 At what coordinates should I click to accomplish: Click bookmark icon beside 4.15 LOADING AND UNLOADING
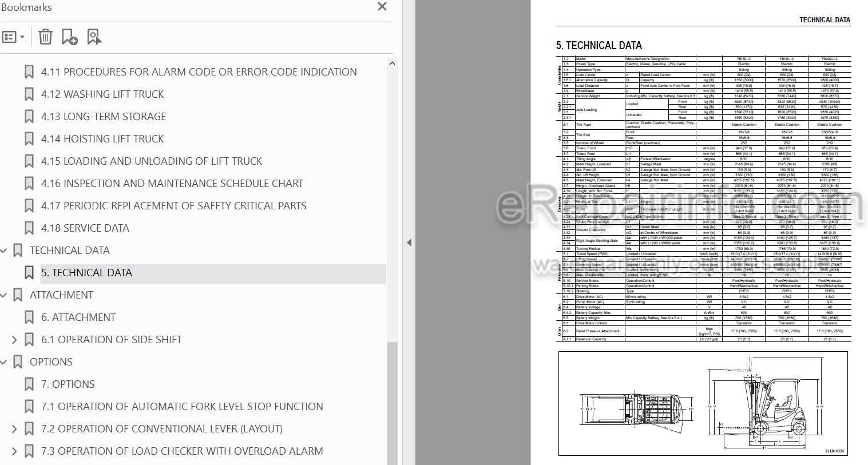coord(29,161)
